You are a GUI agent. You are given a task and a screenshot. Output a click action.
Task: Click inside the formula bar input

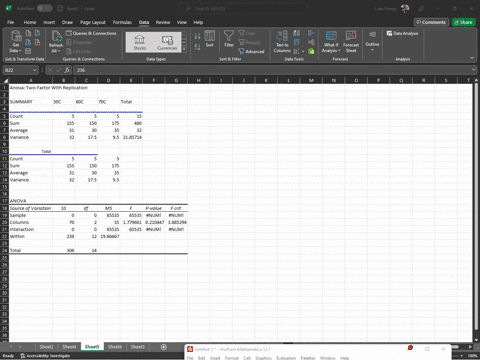[273, 70]
